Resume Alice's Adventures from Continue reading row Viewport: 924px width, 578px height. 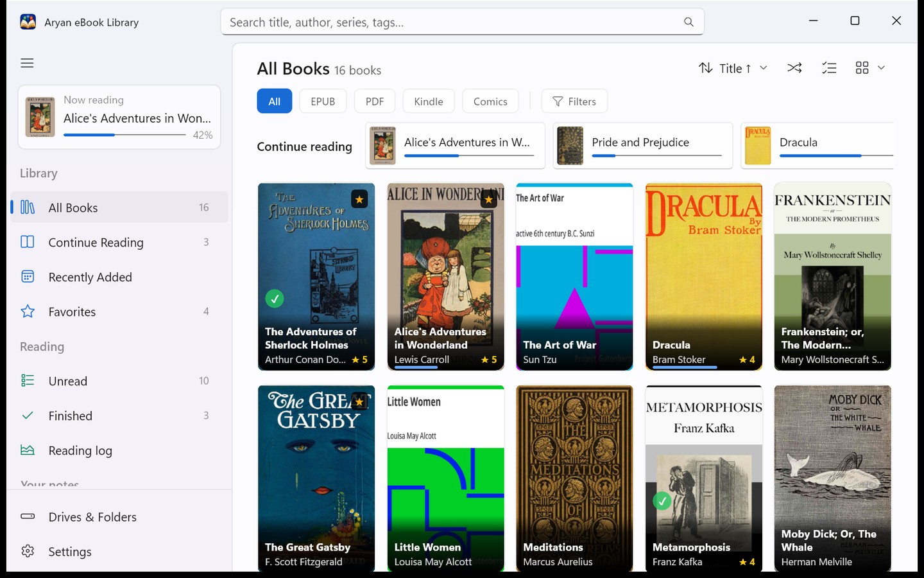456,146
